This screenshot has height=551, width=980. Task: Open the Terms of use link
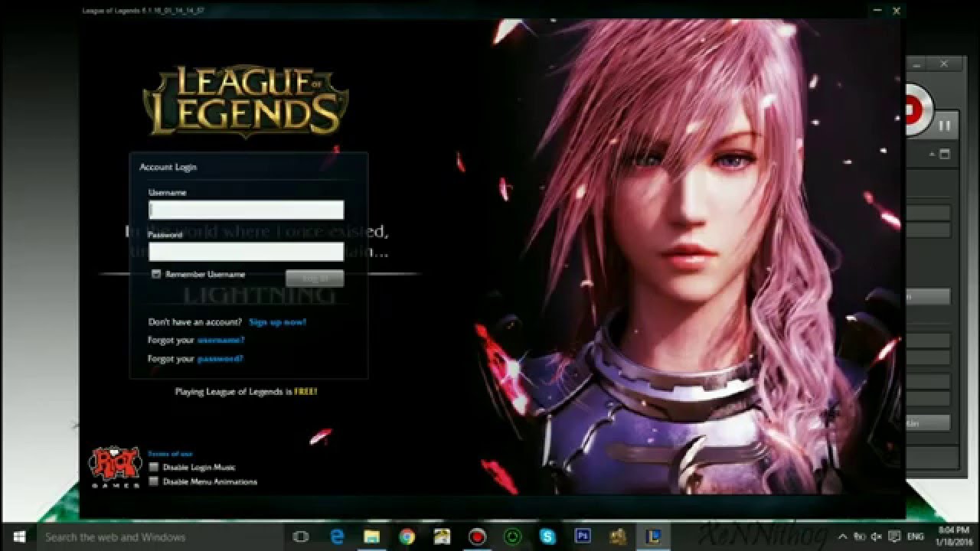click(x=169, y=454)
